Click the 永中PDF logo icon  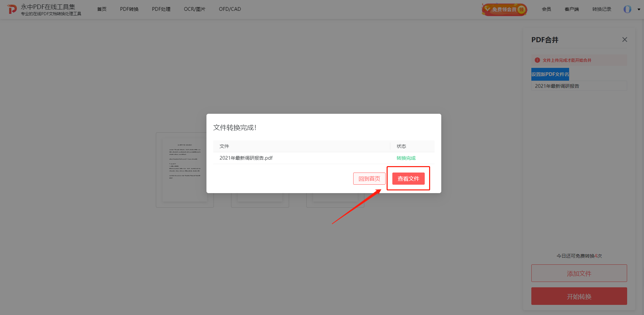pos(12,9)
